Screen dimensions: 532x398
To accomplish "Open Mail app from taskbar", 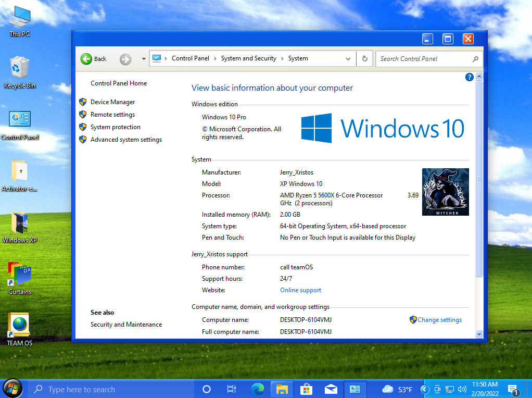I will click(331, 389).
